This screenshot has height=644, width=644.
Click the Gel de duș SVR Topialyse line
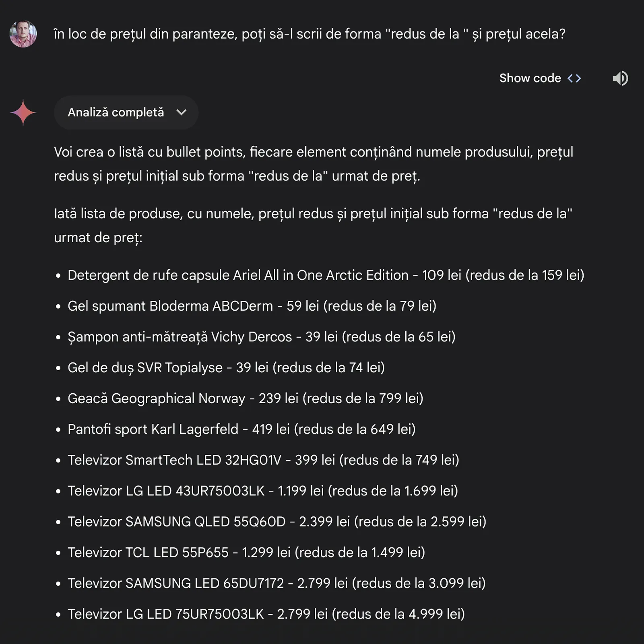(226, 367)
